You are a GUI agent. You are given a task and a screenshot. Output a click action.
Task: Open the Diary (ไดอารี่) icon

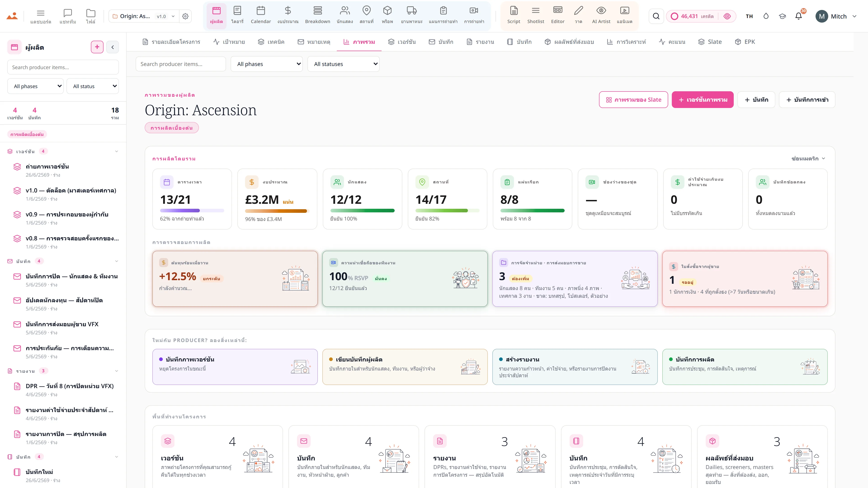click(x=237, y=16)
